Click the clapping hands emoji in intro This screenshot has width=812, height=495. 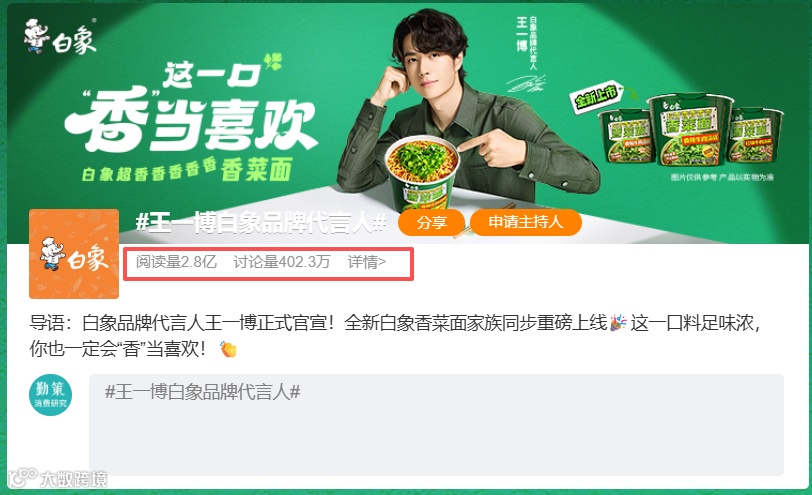[x=228, y=349]
